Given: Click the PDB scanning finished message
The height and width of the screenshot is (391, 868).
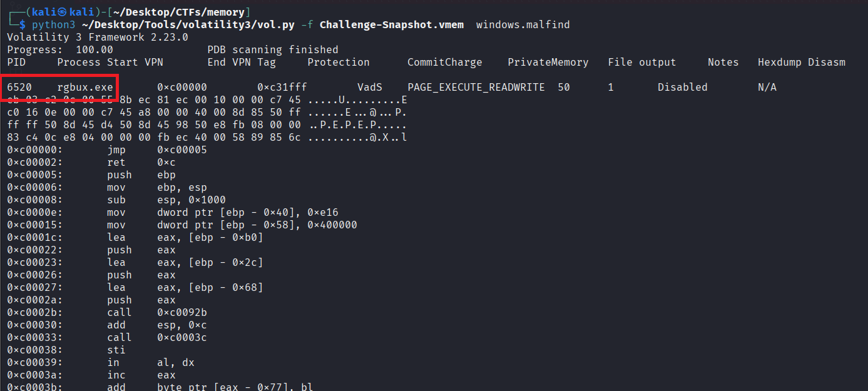Looking at the screenshot, I should click(273, 50).
